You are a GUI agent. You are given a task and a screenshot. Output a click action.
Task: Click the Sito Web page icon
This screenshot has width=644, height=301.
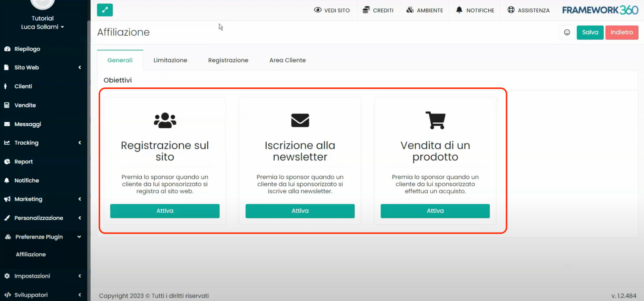pyautogui.click(x=6, y=68)
